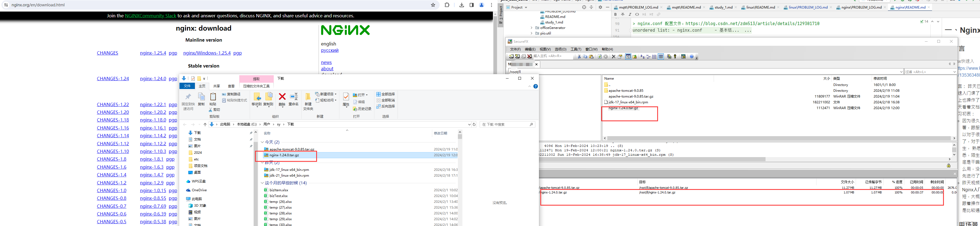This screenshot has width=980, height=226.
Task: Click the 在 下载 中搜索 search box
Action: 508,124
